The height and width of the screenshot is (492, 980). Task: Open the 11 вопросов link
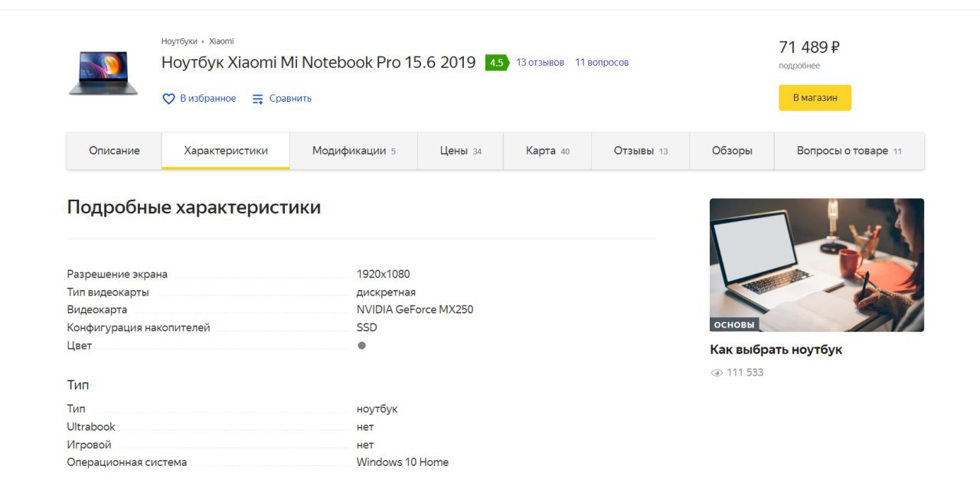click(x=602, y=63)
